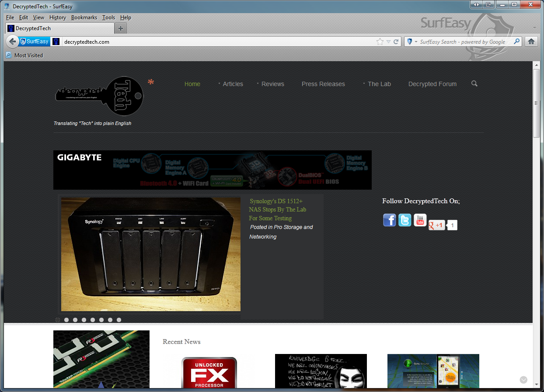This screenshot has height=392, width=544.
Task: Open the View menu
Action: [x=39, y=17]
